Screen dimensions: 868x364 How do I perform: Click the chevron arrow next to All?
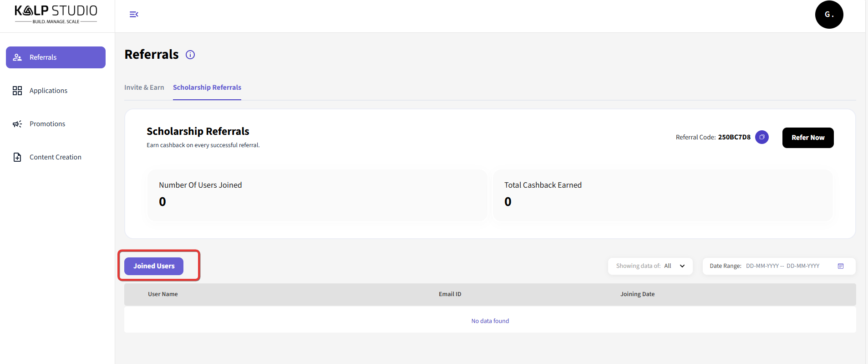(682, 266)
